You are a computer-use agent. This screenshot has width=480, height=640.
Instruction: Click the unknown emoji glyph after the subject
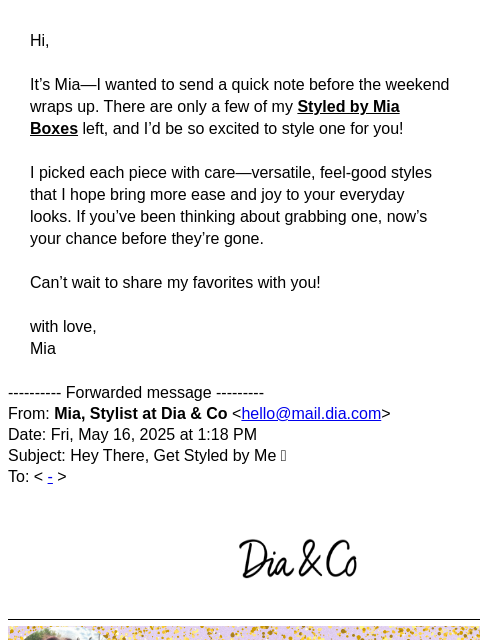tap(284, 456)
